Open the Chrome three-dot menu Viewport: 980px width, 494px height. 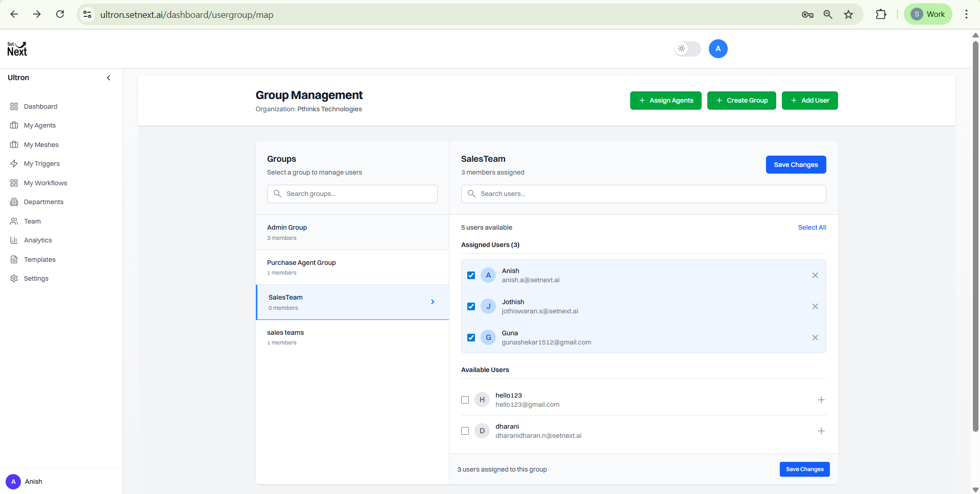[x=966, y=14]
